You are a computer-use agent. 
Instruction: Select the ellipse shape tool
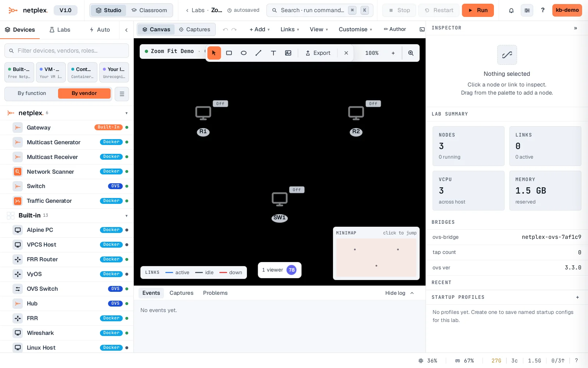coord(244,53)
